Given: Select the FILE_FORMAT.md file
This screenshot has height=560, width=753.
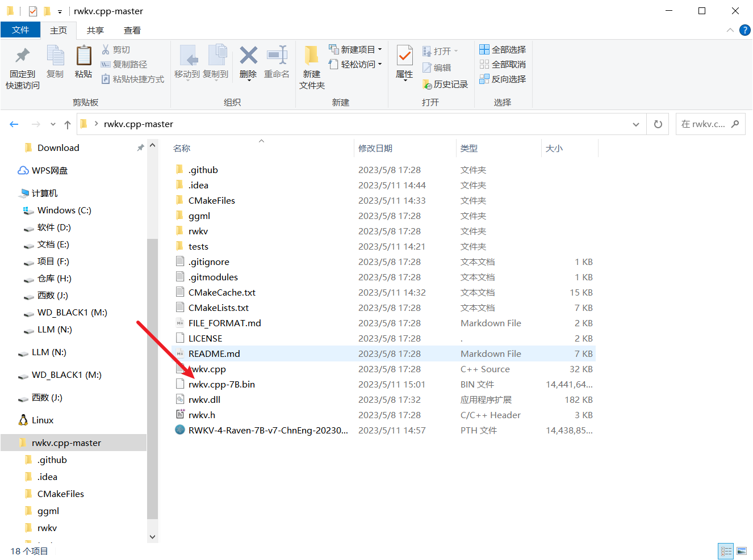Looking at the screenshot, I should pyautogui.click(x=225, y=323).
